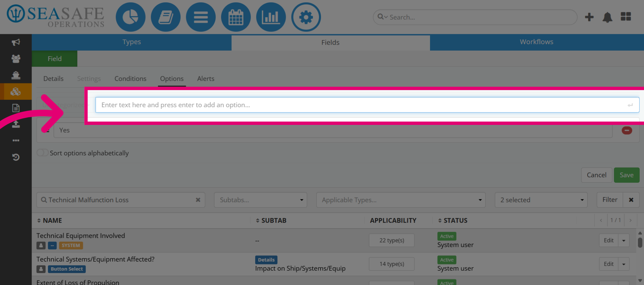Sort by the STATUS column
The image size is (644, 285).
pyautogui.click(x=453, y=220)
